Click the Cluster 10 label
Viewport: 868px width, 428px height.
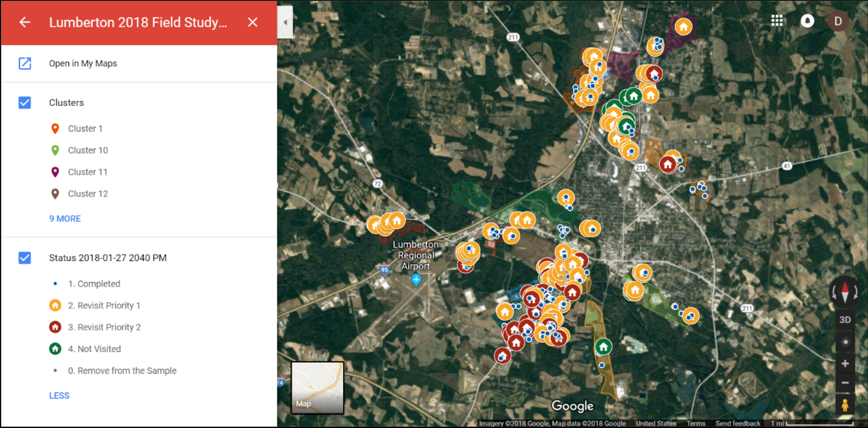[x=88, y=150]
